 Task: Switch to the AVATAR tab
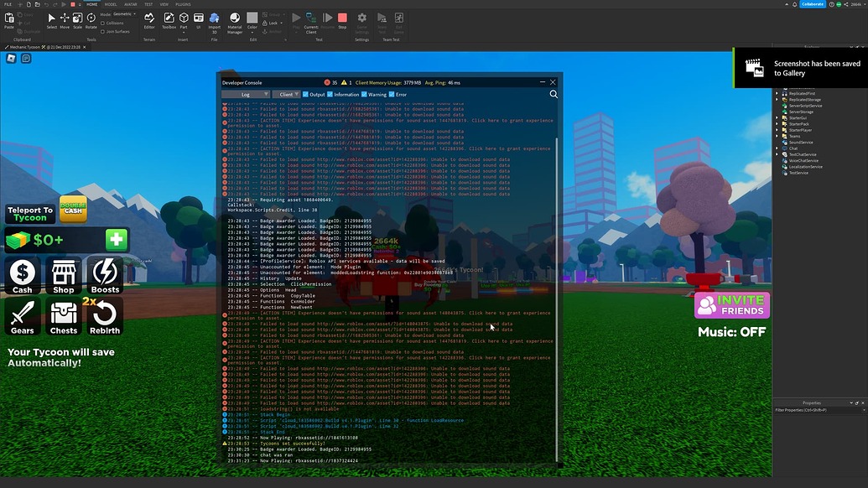coord(131,4)
